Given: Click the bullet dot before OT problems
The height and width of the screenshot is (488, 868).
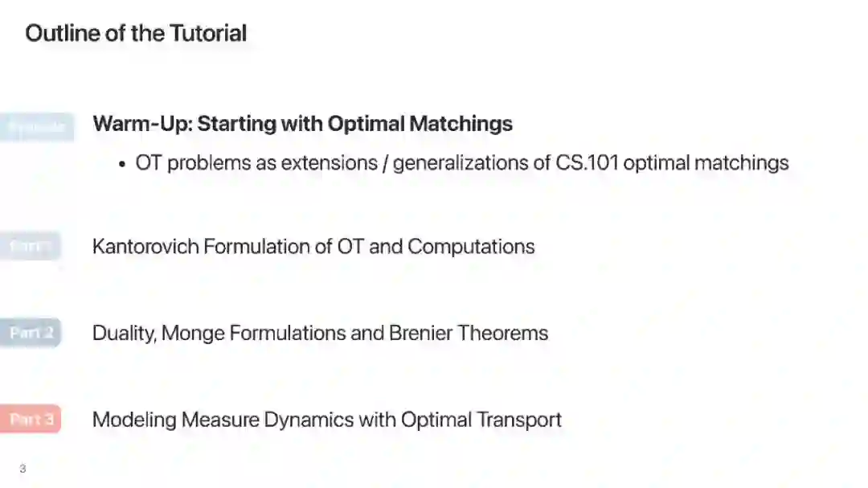Looking at the screenshot, I should [122, 164].
